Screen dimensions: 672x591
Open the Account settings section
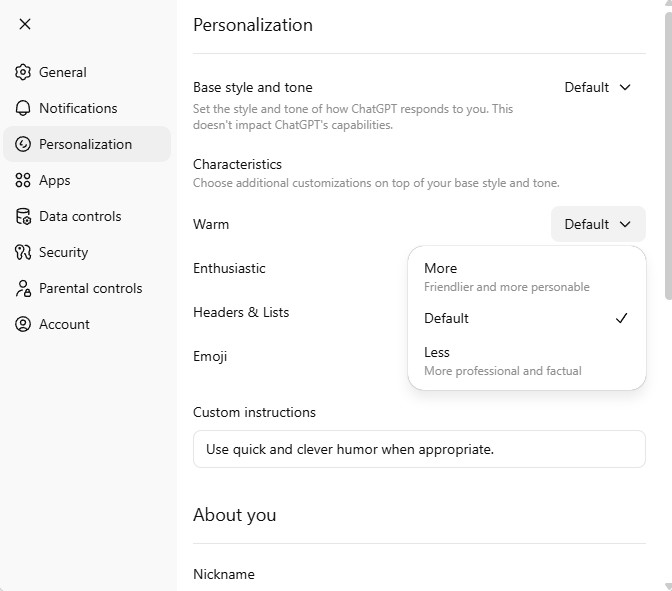tap(64, 324)
